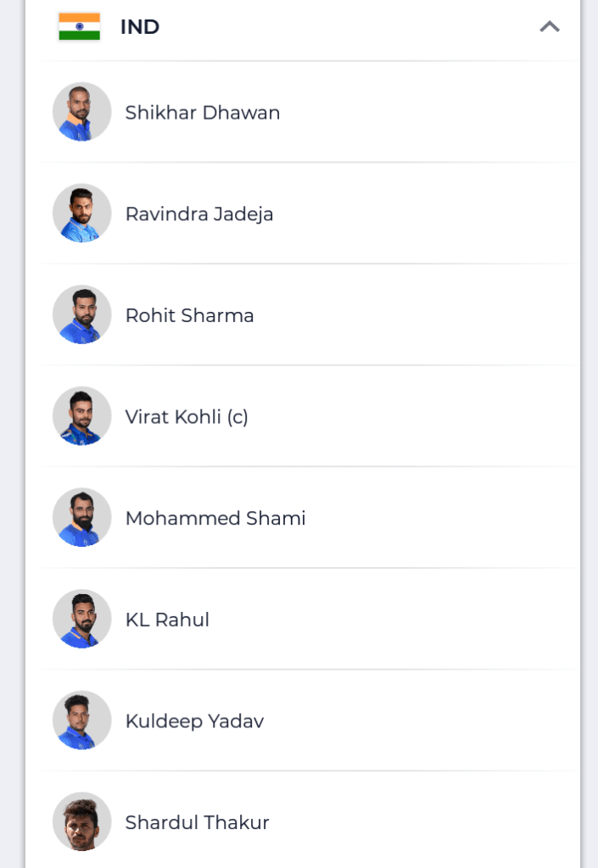Open captain Virat Kohli (c) entry

tap(187, 417)
